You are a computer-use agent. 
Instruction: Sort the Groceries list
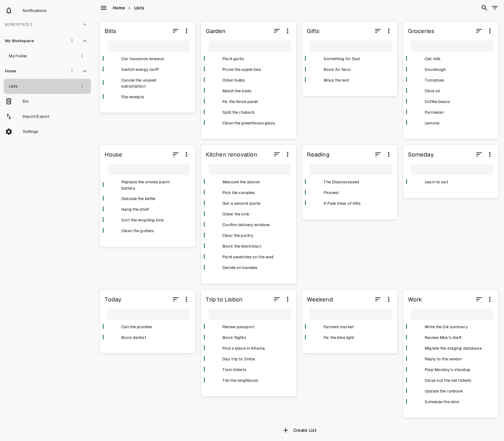[479, 31]
